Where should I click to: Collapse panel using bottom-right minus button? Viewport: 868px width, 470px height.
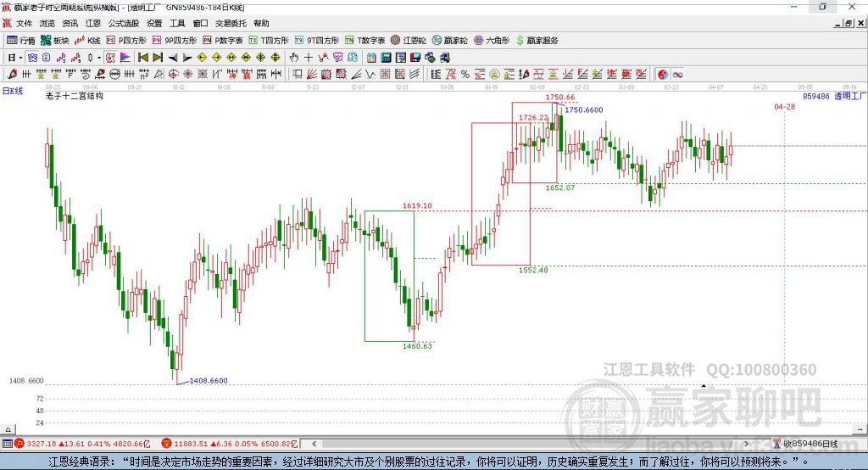pos(860,429)
